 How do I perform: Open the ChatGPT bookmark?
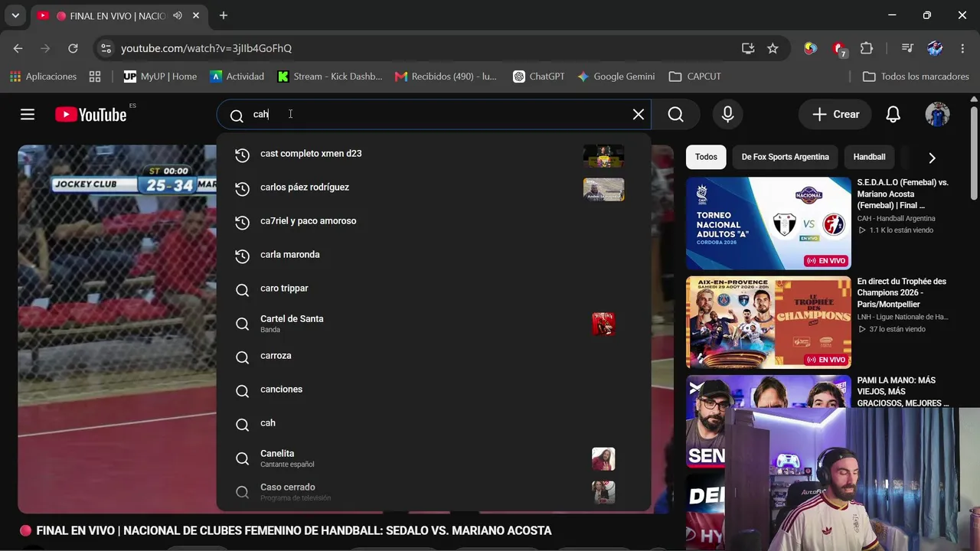coord(539,77)
